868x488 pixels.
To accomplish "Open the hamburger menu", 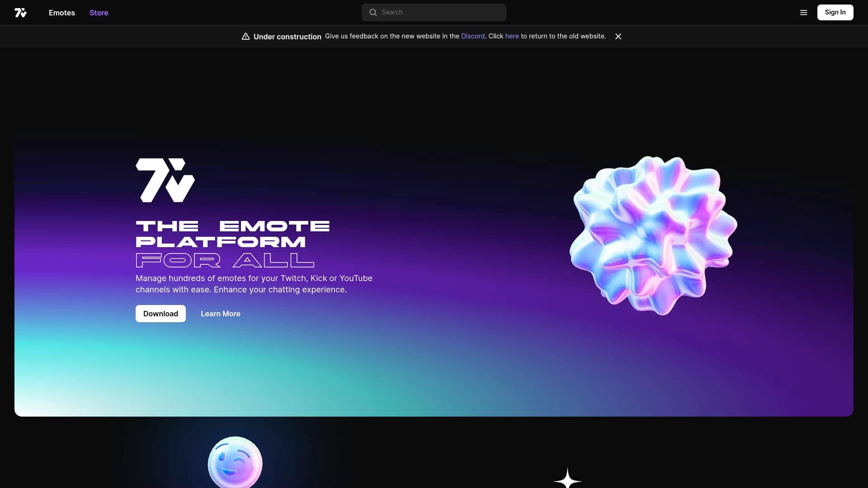I will point(804,13).
